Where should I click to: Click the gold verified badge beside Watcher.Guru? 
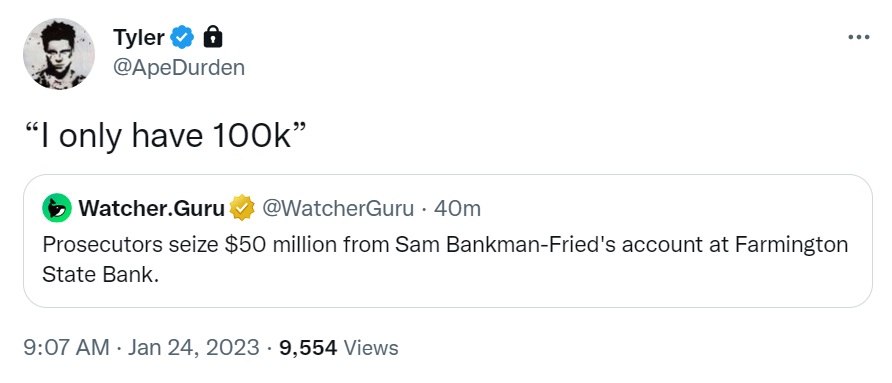[x=242, y=209]
